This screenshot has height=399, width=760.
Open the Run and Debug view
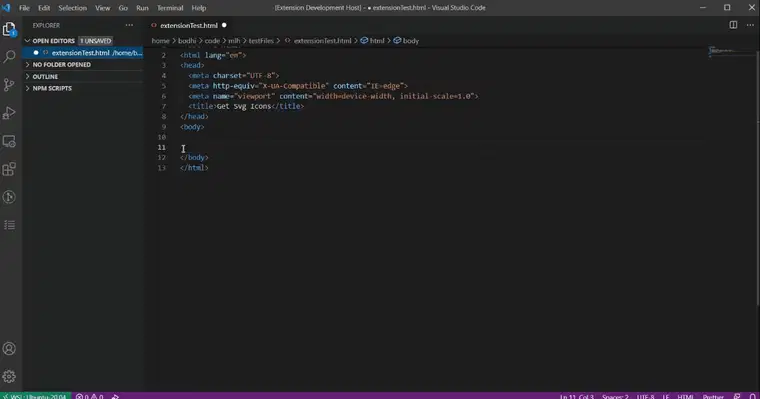tap(9, 113)
